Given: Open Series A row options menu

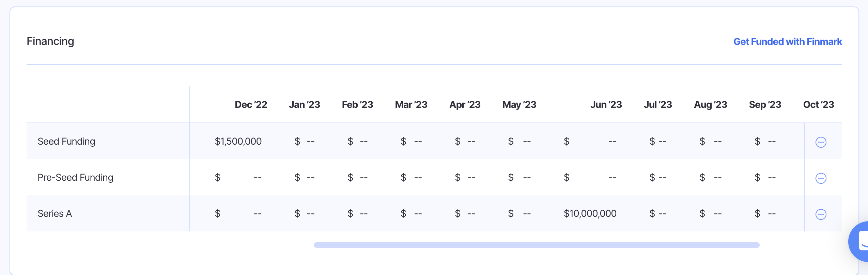Looking at the screenshot, I should coord(821,214).
